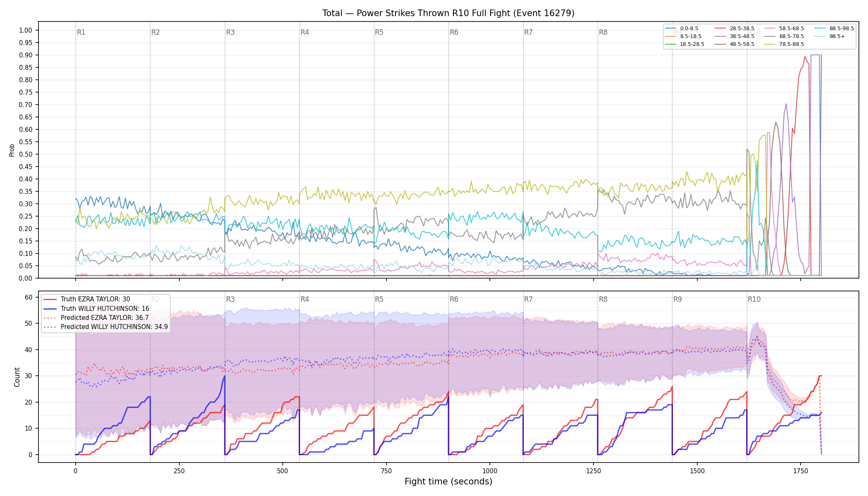Click the '1750' tick on the x-axis
This screenshot has width=868, height=496.
pyautogui.click(x=801, y=471)
